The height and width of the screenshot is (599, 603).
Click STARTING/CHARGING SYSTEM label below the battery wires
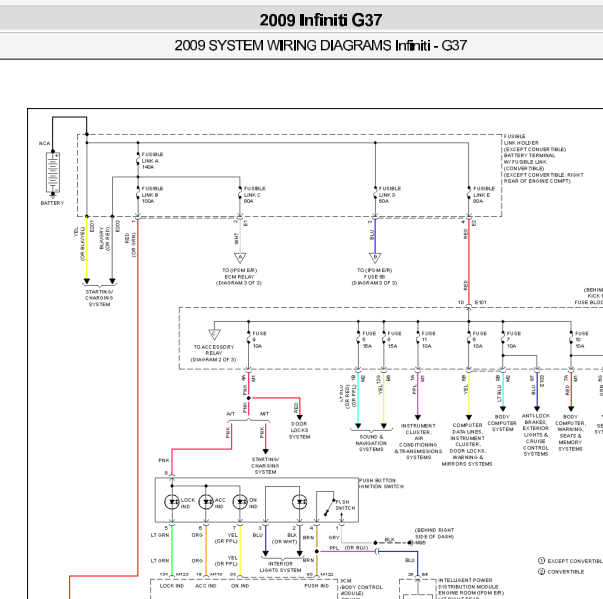coord(99,298)
